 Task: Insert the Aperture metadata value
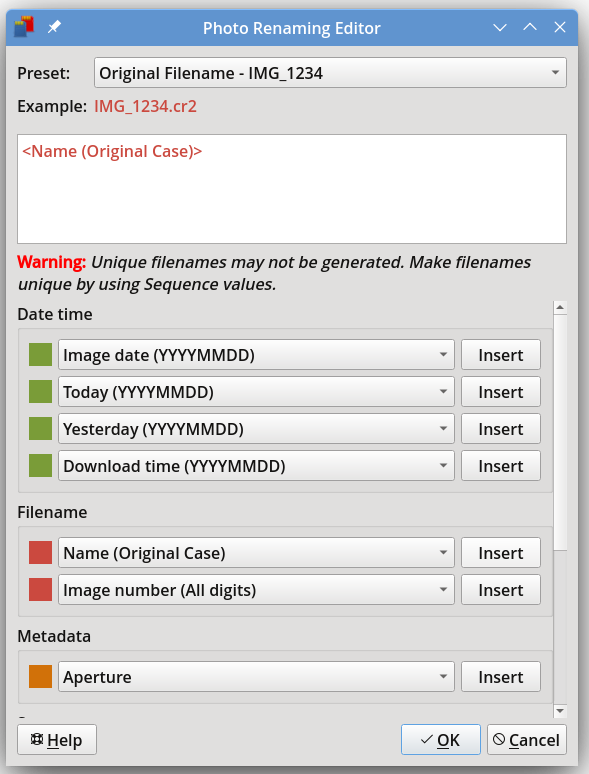tap(501, 677)
